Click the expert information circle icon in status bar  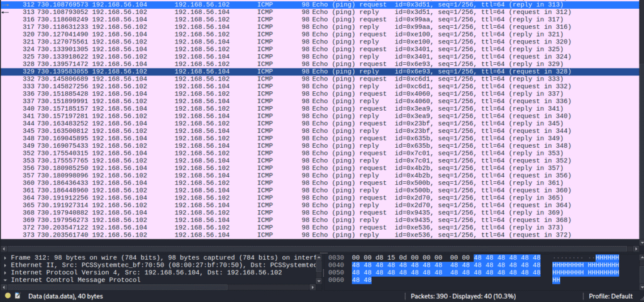[8, 296]
